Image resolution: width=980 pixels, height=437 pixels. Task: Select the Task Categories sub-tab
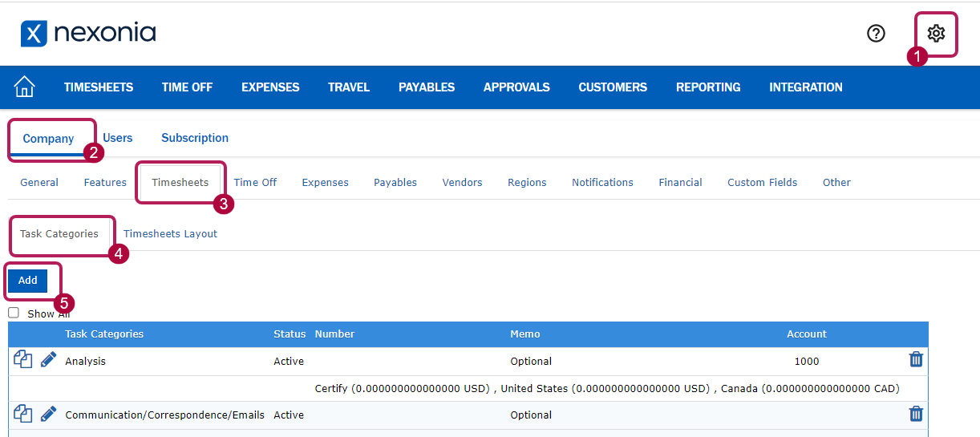[59, 234]
